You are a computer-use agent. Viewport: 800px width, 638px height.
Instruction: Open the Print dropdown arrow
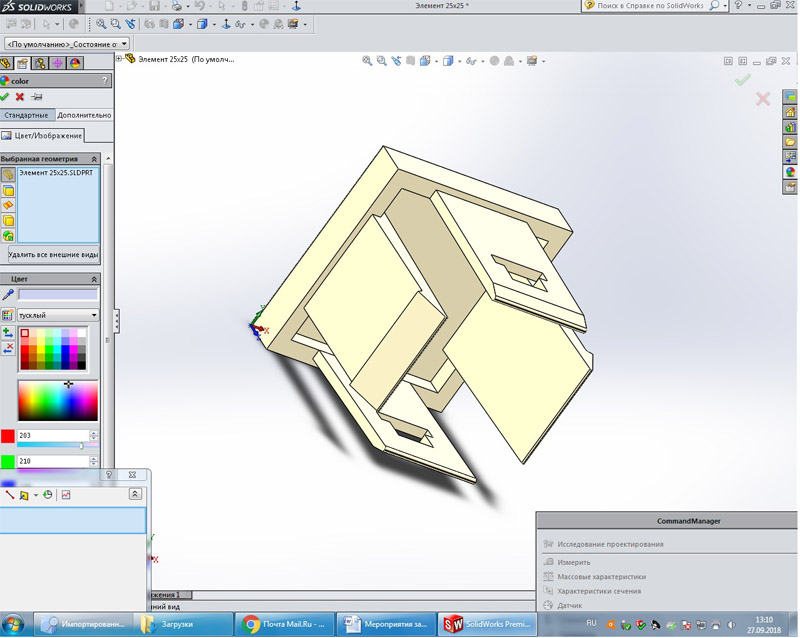(188, 6)
